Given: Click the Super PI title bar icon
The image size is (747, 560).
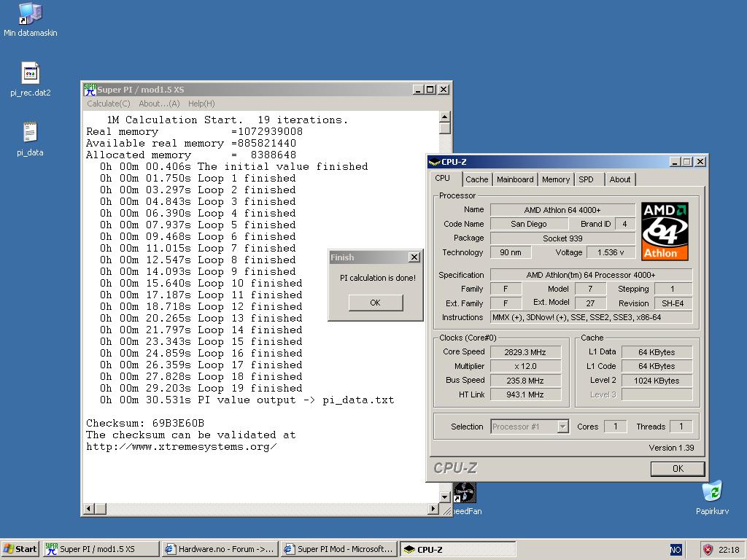Looking at the screenshot, I should [x=90, y=90].
